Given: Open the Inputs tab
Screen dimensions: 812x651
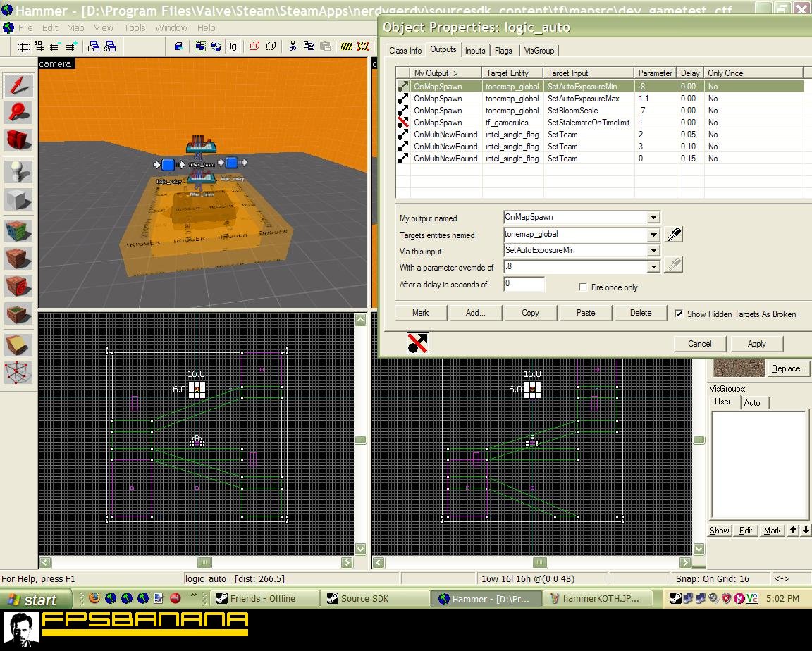Looking at the screenshot, I should coord(475,50).
